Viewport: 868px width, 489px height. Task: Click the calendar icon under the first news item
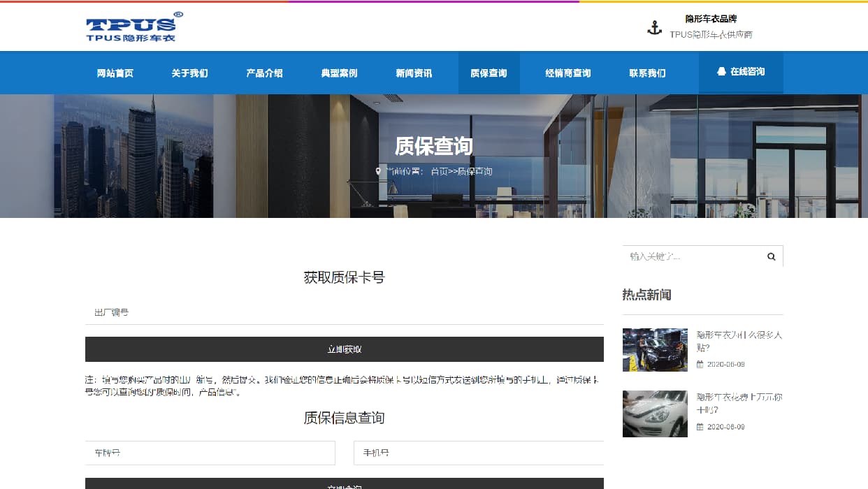tap(700, 365)
